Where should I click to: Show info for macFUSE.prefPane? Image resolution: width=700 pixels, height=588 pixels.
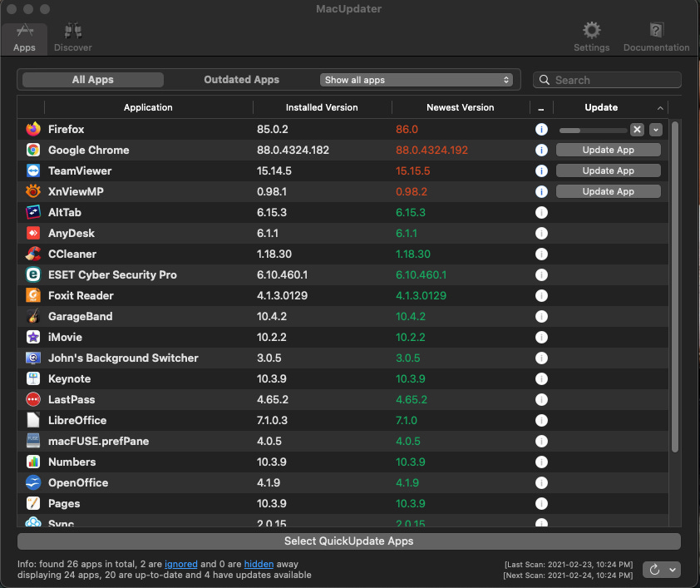(541, 441)
